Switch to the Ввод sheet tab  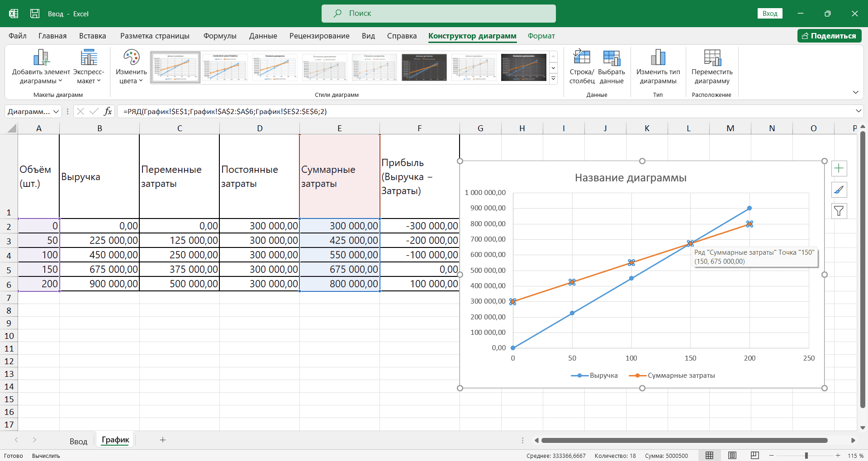[x=78, y=441]
